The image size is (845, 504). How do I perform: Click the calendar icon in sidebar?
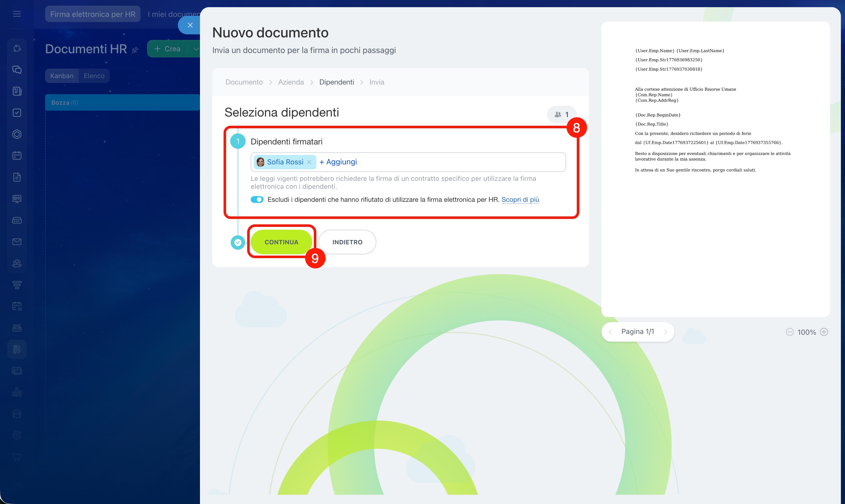[17, 155]
